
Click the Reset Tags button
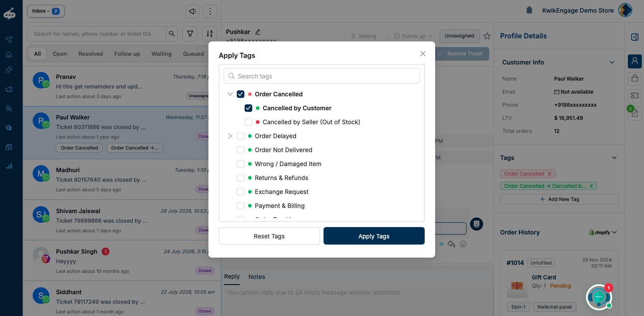pyautogui.click(x=269, y=236)
